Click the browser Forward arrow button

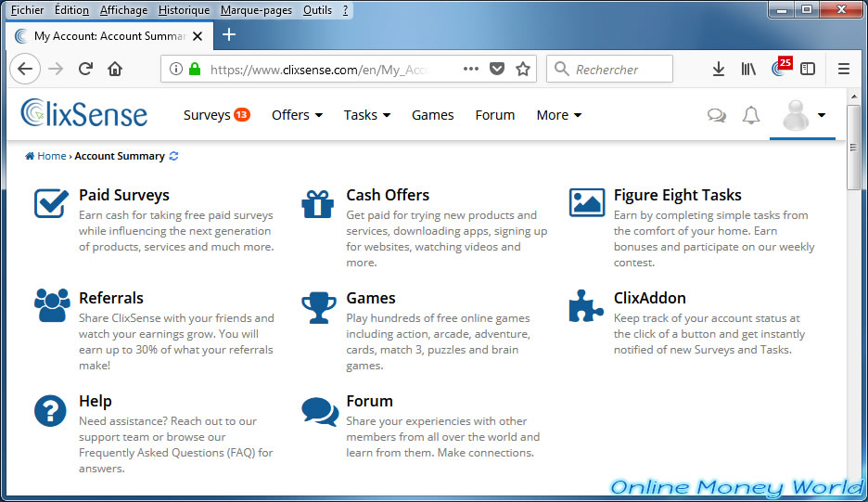pyautogui.click(x=56, y=69)
